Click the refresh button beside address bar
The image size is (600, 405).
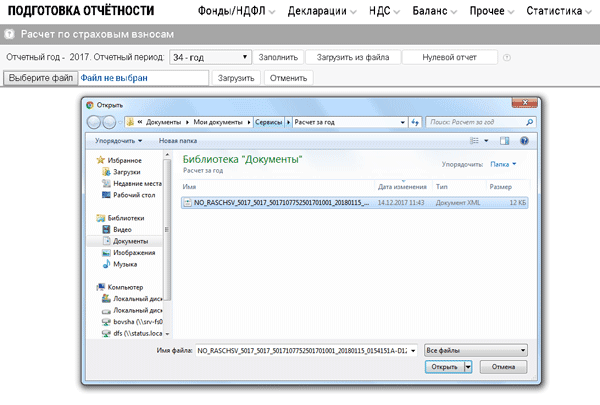(x=414, y=122)
